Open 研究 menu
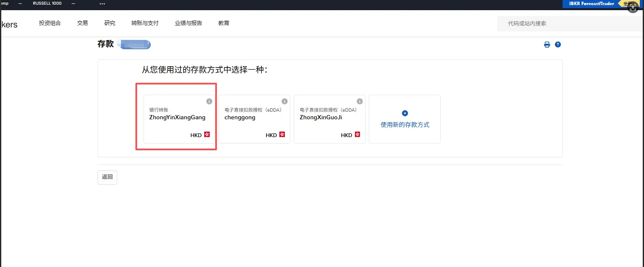 click(x=110, y=23)
